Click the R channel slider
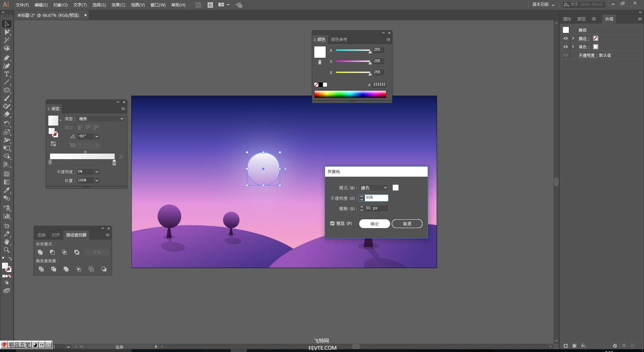 [353, 50]
